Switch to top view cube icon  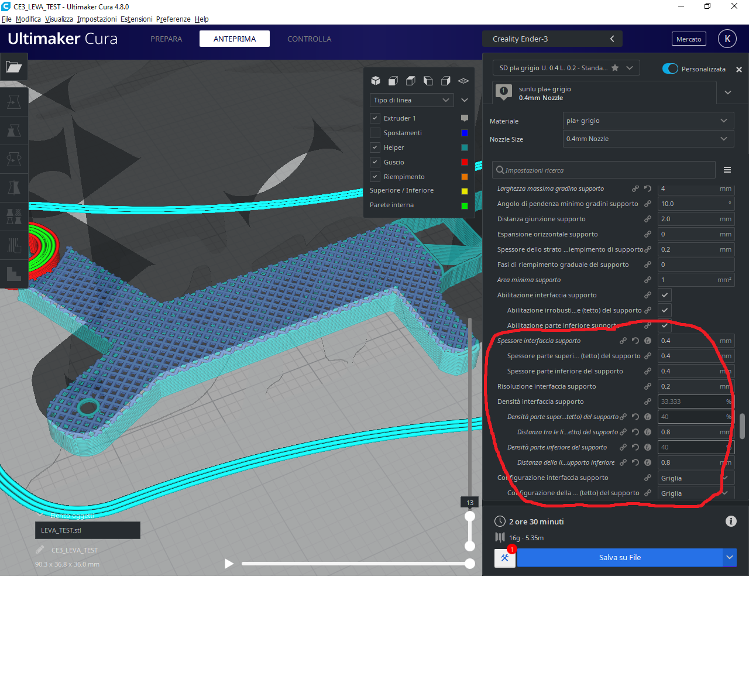coord(411,81)
